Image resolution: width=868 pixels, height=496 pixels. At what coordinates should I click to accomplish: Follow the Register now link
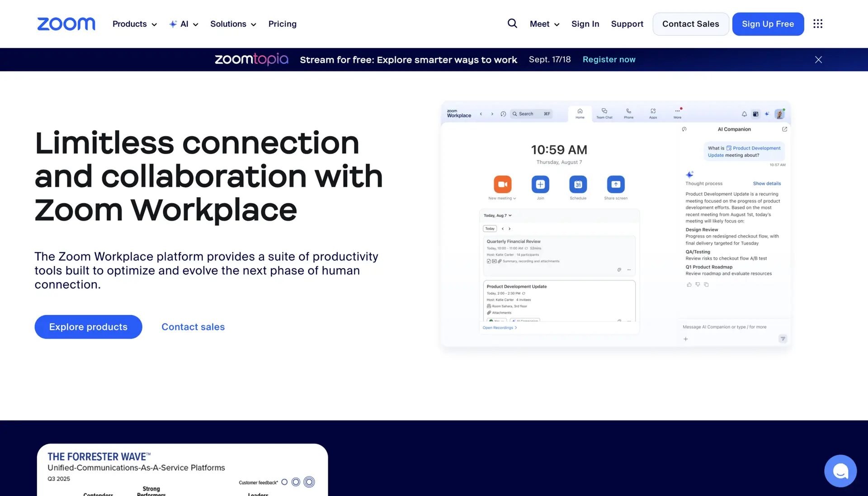[609, 60]
